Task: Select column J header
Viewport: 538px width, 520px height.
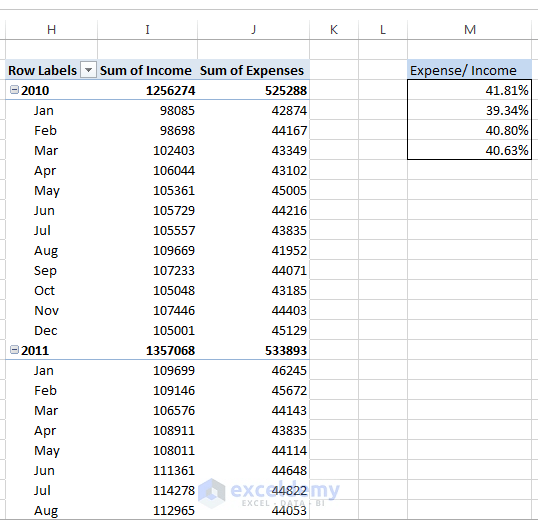Action: pyautogui.click(x=254, y=30)
